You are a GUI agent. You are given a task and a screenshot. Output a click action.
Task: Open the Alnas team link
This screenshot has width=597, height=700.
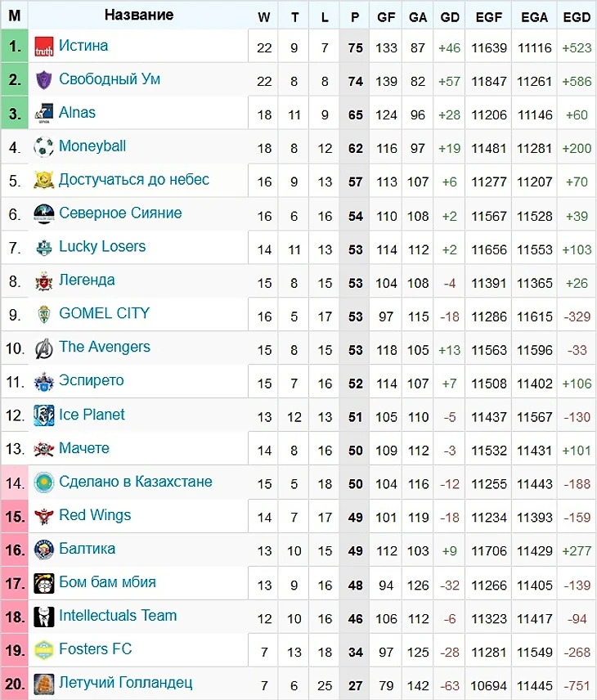(77, 113)
